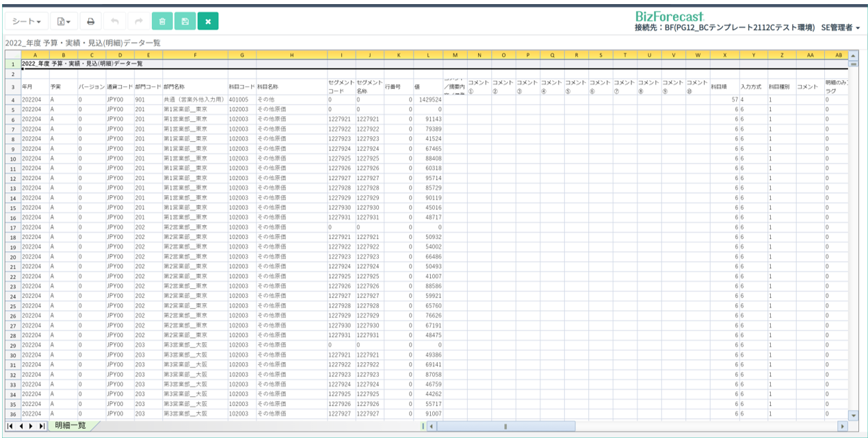Click the horizontal scrollbar thumb
The image size is (868, 438).
click(505, 426)
